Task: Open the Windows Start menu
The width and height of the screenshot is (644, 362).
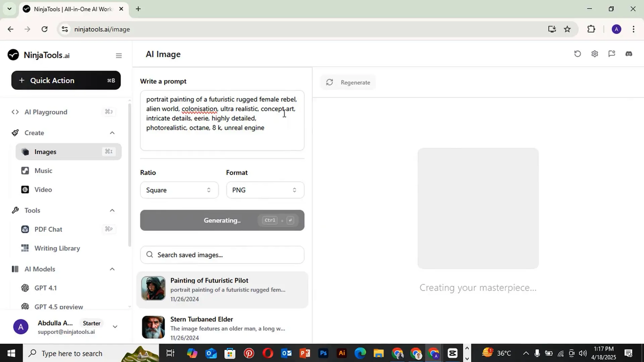Action: point(11,354)
